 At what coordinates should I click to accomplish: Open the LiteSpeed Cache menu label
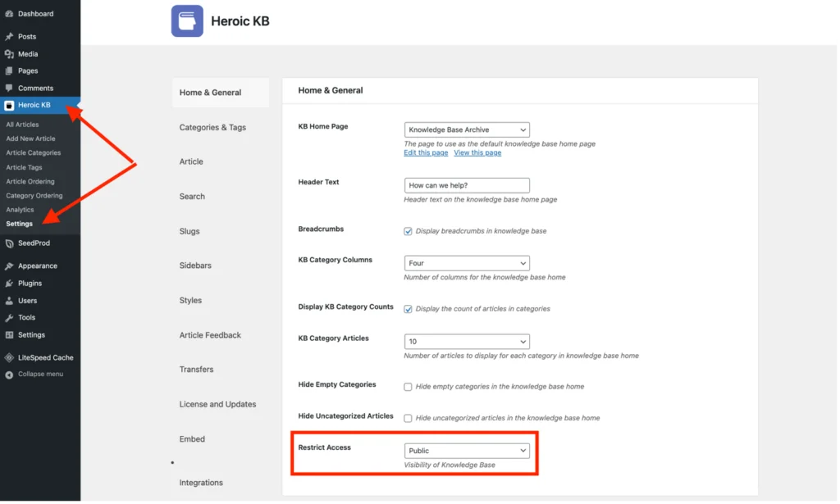pyautogui.click(x=46, y=358)
